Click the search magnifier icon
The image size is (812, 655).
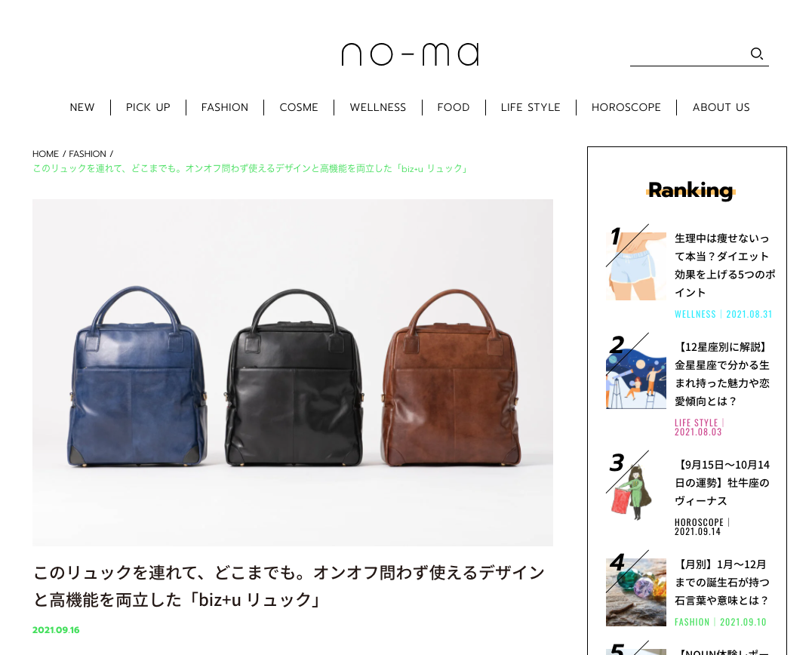pos(757,54)
